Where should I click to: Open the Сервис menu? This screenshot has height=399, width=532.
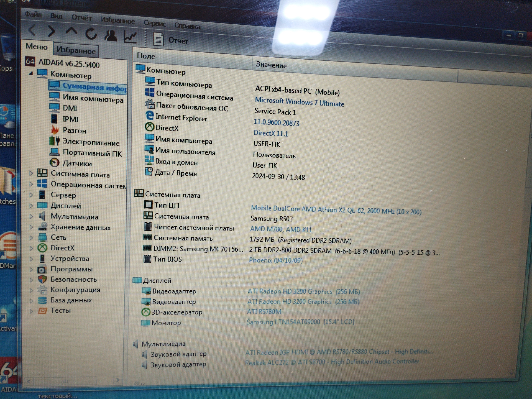(155, 23)
